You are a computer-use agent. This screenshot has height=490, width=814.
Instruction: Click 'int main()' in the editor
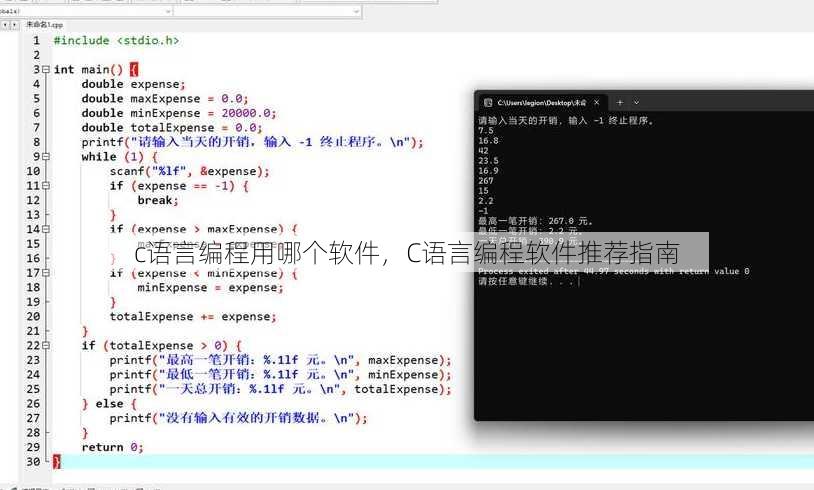click(88, 70)
